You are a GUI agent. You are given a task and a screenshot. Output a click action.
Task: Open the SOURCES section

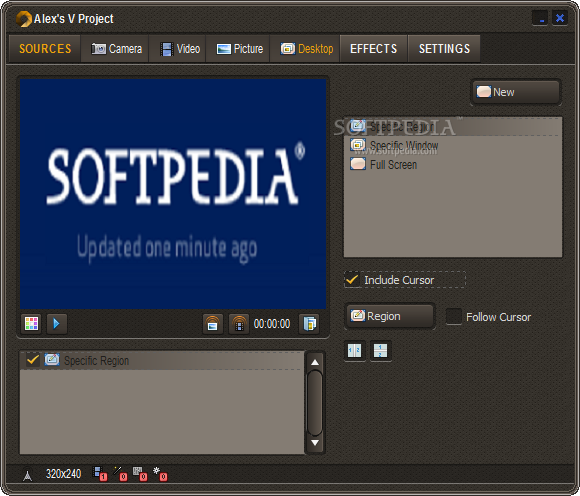point(45,49)
